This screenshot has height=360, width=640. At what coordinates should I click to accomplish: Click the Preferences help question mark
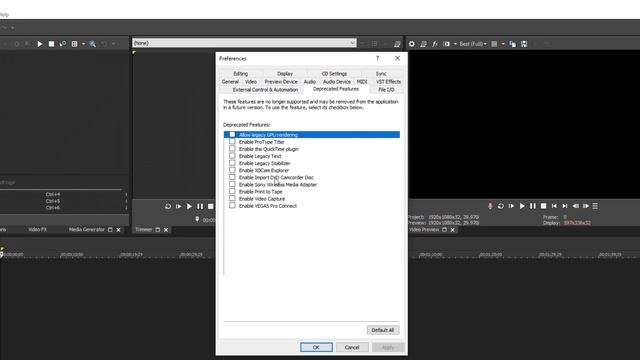pos(378,58)
